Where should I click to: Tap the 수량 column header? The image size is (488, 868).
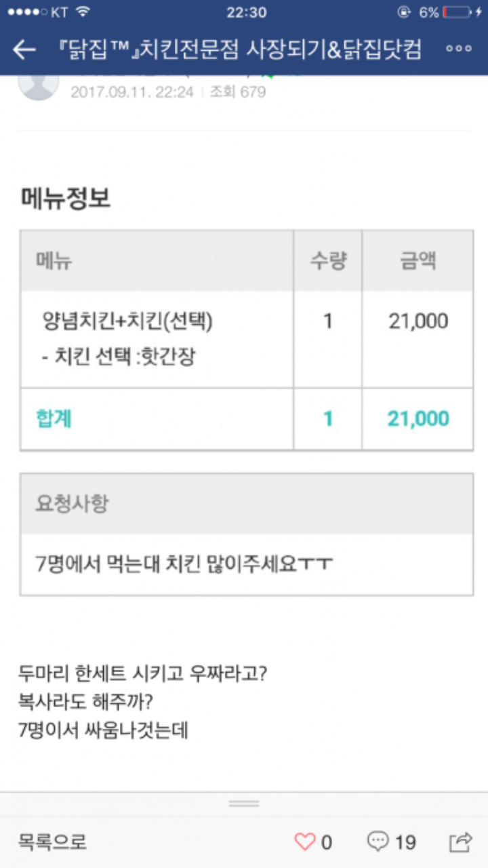pos(328,261)
